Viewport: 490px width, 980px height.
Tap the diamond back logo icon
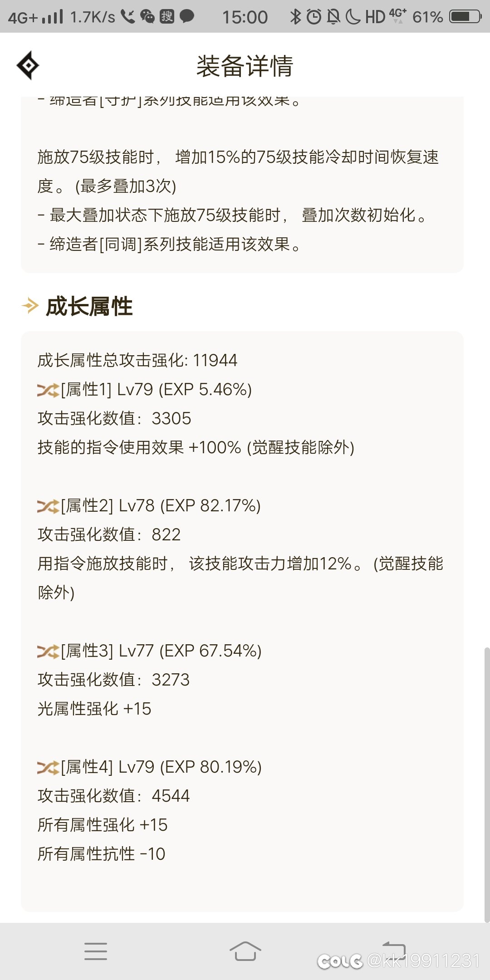point(28,66)
